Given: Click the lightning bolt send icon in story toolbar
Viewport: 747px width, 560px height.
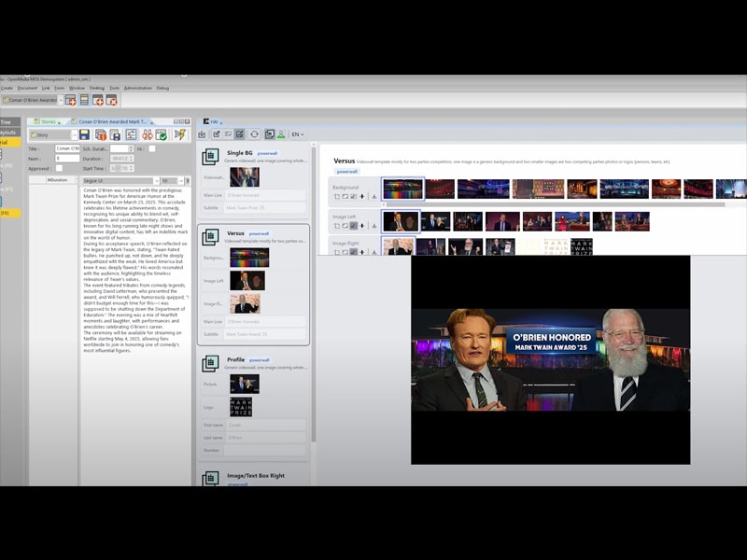Looking at the screenshot, I should [180, 134].
